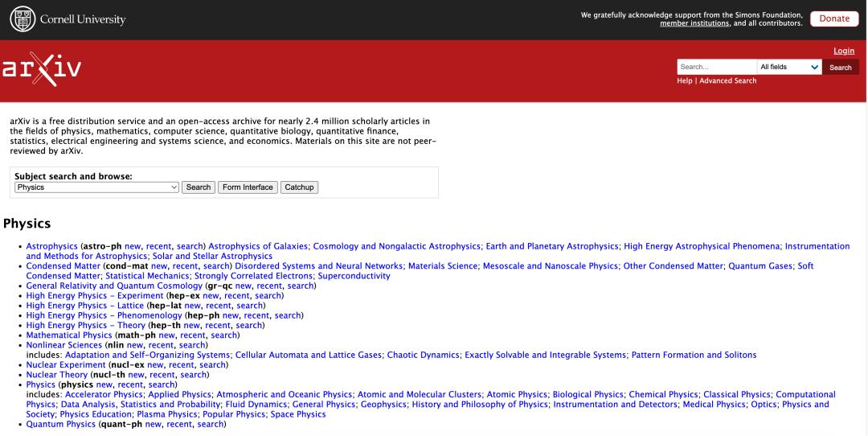This screenshot has width=868, height=436.
Task: Open Statistical Mechanics link
Action: click(147, 276)
